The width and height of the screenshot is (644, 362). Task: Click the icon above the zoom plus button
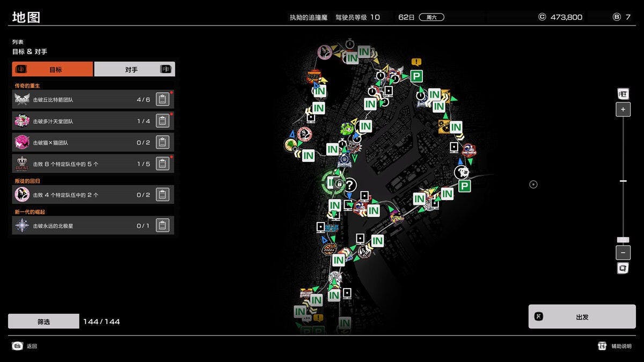(623, 94)
